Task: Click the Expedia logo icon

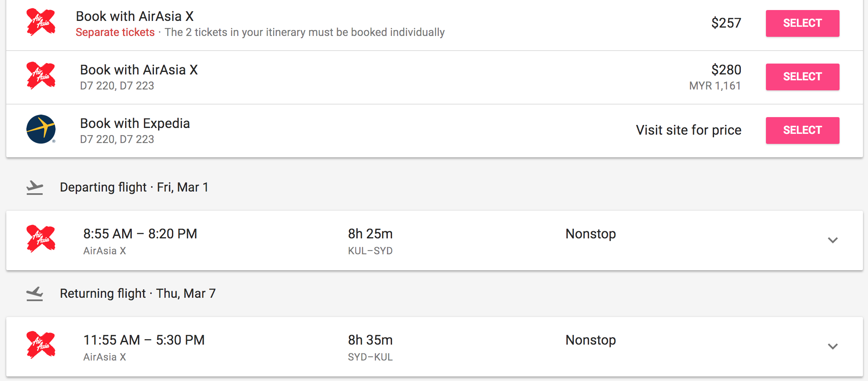Action: [x=41, y=129]
